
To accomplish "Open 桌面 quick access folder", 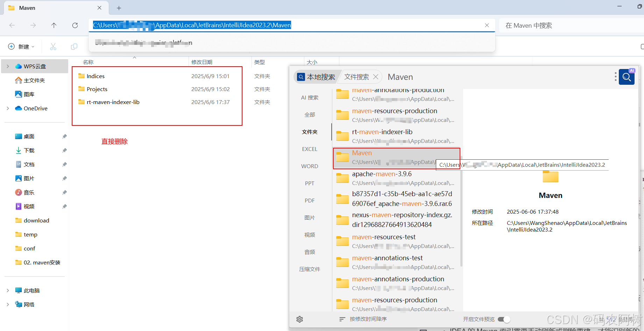I will pyautogui.click(x=29, y=136).
